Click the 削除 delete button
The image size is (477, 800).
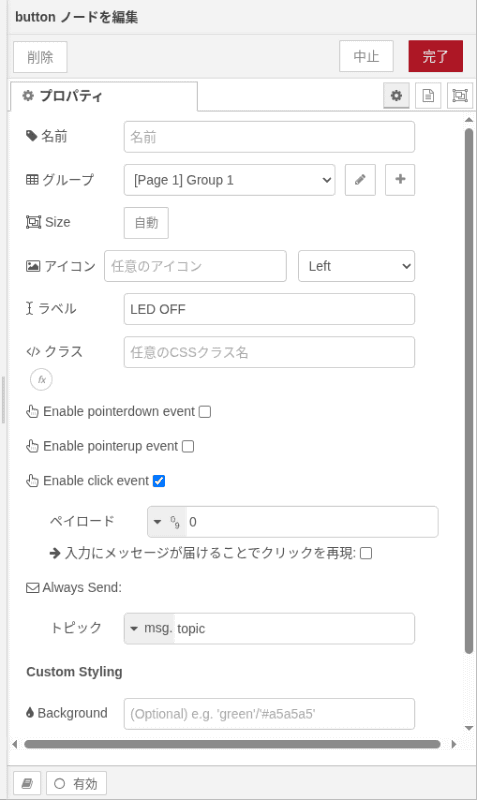(x=40, y=57)
